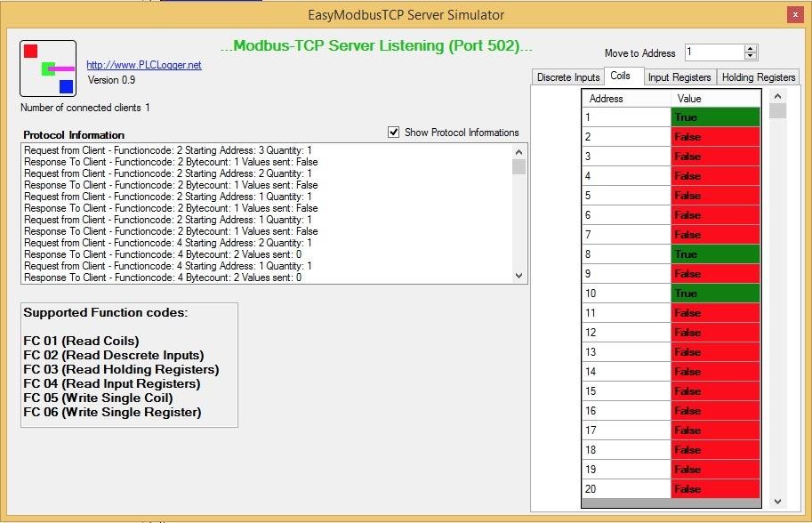
Task: Click the spinner up arrow beside Move to Address
Action: click(751, 49)
